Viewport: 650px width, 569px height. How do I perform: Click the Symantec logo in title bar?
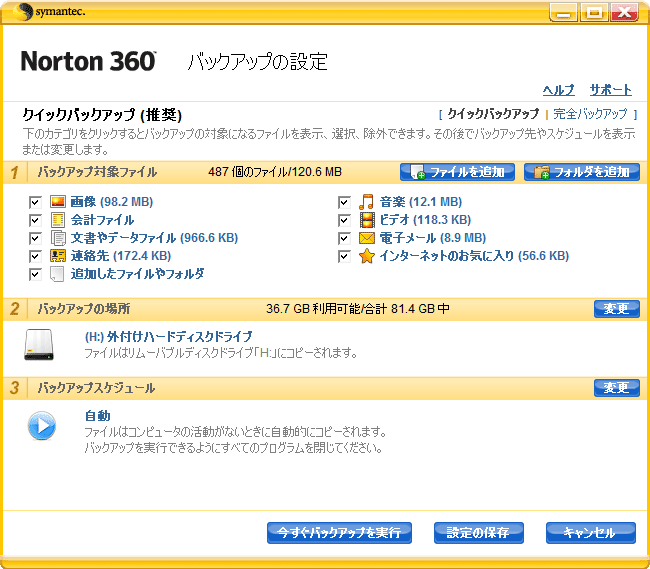[49, 11]
